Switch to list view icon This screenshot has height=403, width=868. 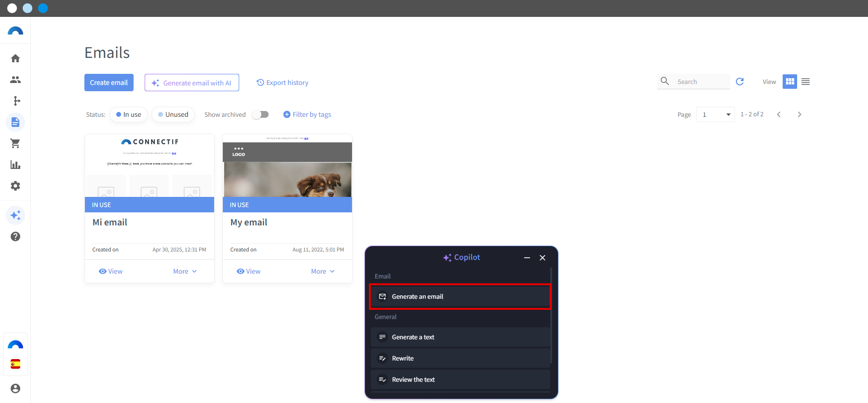click(805, 82)
